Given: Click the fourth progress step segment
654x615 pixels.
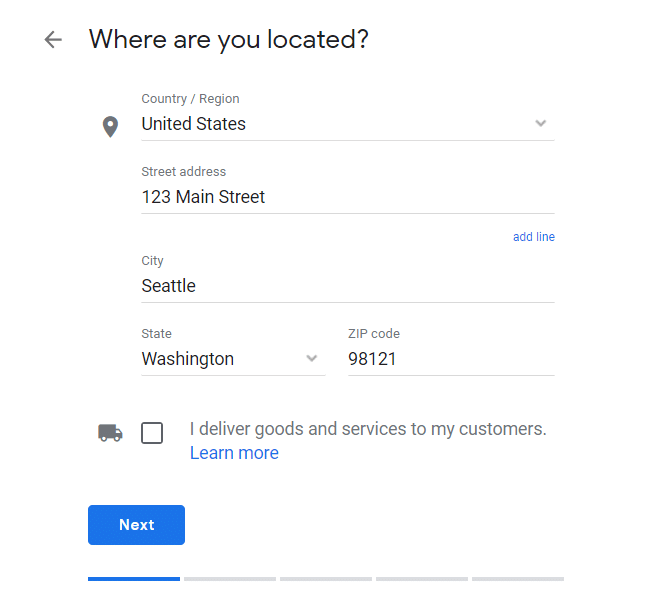Looking at the screenshot, I should tap(422, 578).
